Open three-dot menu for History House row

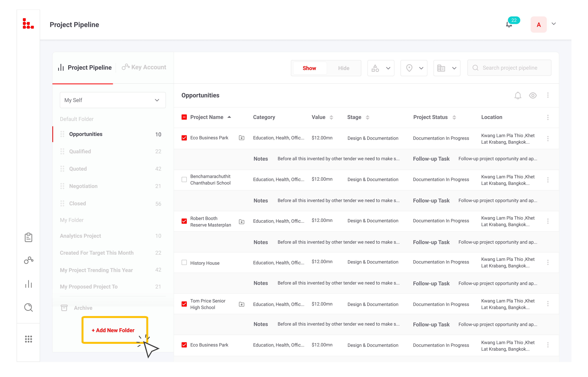pyautogui.click(x=548, y=262)
